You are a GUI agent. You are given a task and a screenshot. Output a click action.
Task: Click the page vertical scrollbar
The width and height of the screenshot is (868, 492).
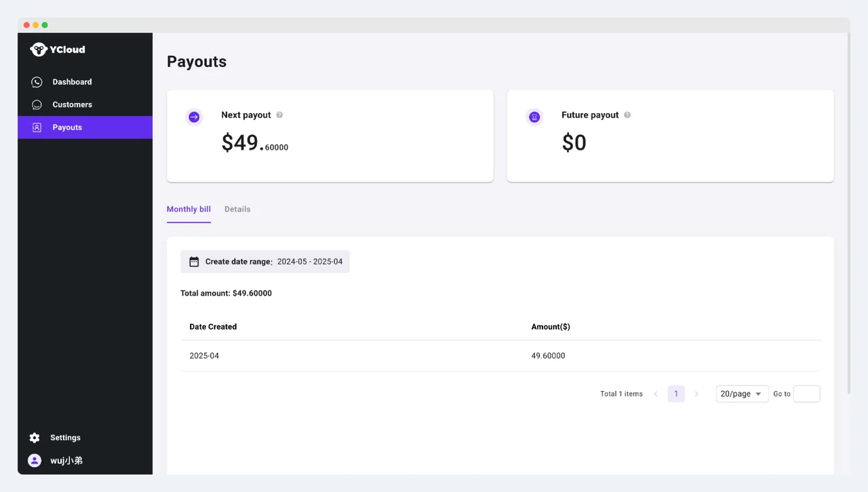848,213
